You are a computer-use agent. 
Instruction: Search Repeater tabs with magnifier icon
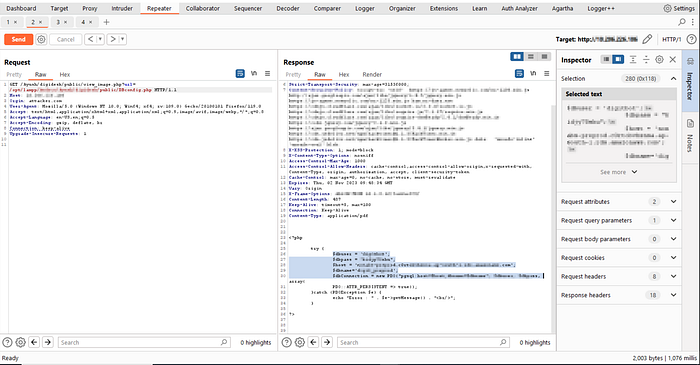tap(682, 22)
